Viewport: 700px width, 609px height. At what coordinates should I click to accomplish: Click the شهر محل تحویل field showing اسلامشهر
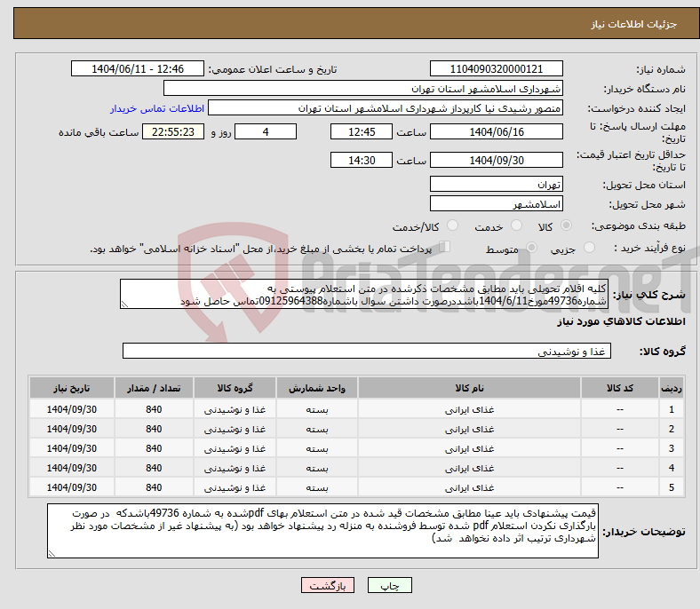(x=496, y=204)
